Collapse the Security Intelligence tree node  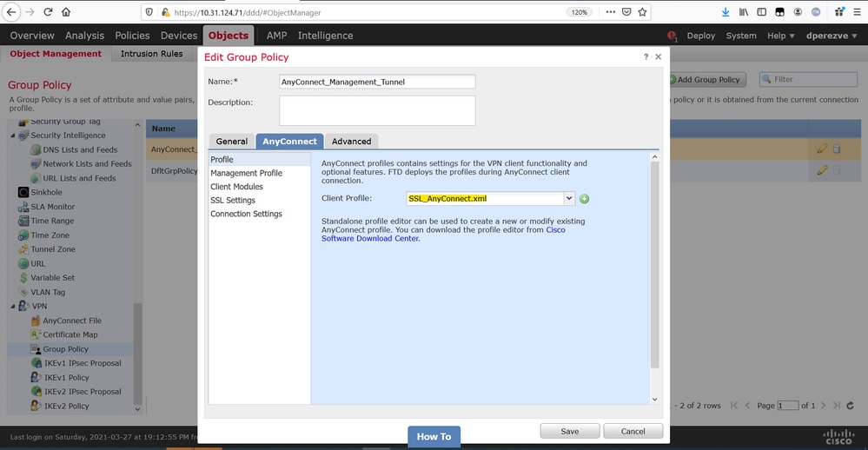tap(13, 135)
